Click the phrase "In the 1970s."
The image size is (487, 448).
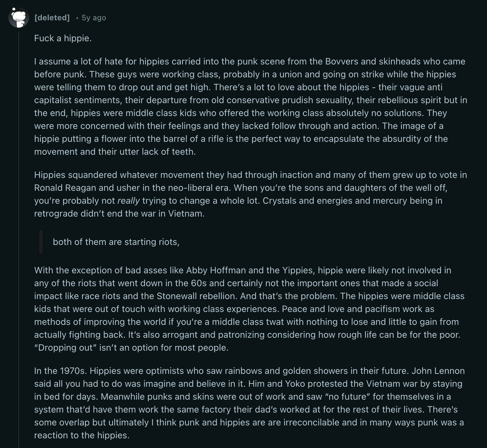pos(61,371)
